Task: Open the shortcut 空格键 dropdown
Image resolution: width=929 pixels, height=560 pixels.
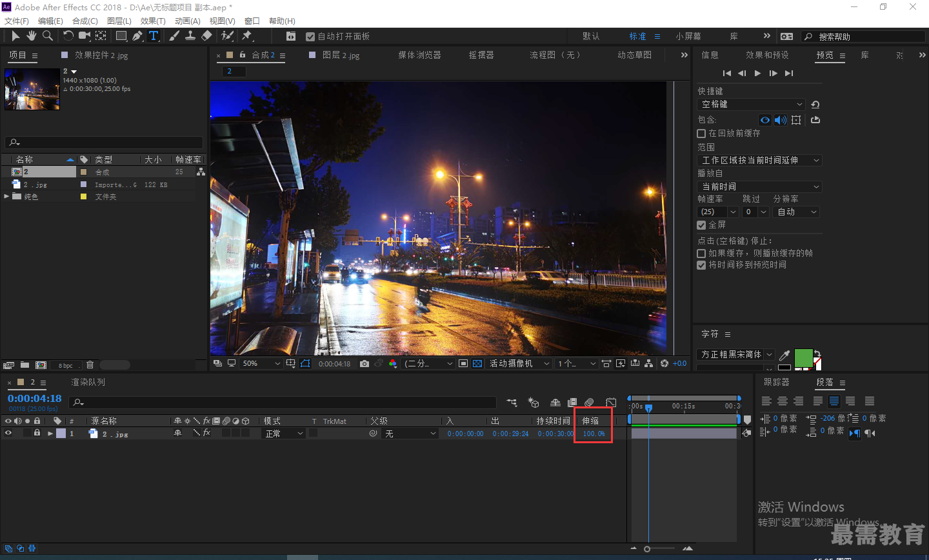Action: [x=752, y=105]
